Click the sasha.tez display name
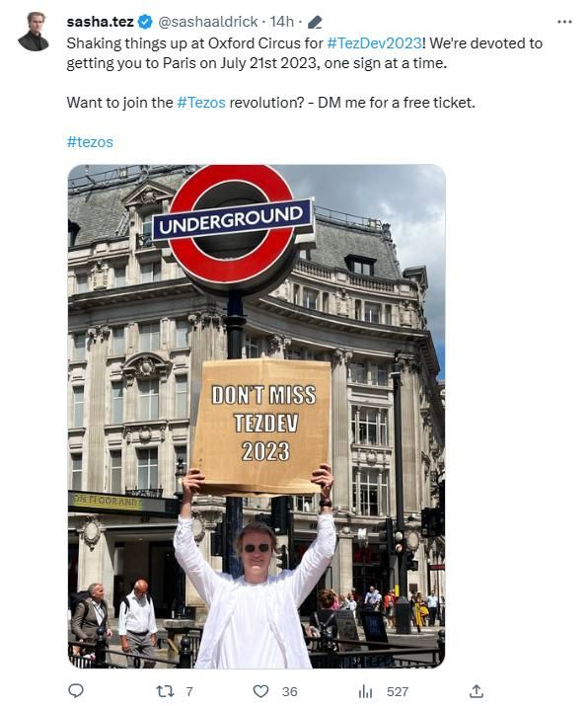Image resolution: width=588 pixels, height=706 pixels. pyautogui.click(x=100, y=21)
